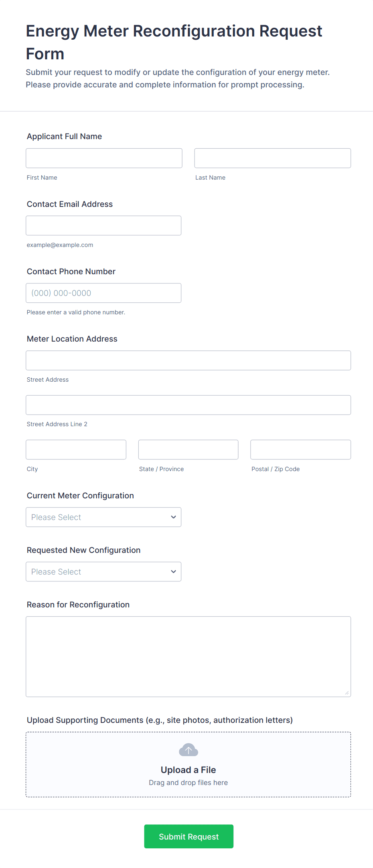Open the Current Meter Configuration dropdown
The width and height of the screenshot is (373, 868).
103,517
